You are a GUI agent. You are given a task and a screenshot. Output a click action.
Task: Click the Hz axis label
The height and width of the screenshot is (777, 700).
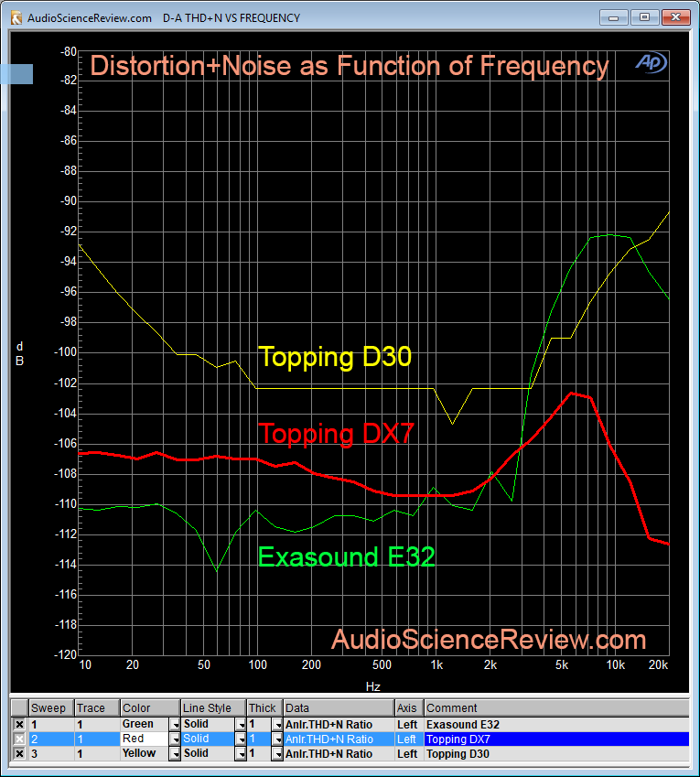[x=372, y=686]
